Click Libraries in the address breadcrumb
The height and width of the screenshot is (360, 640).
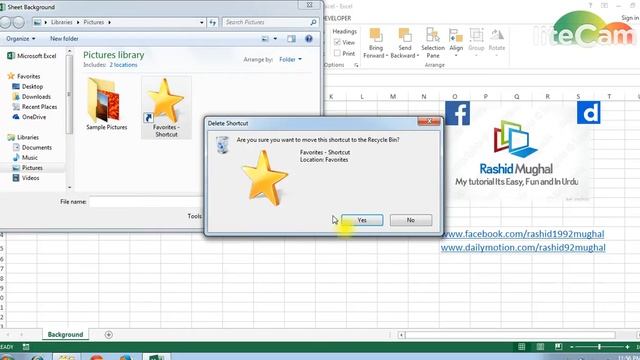62,22
